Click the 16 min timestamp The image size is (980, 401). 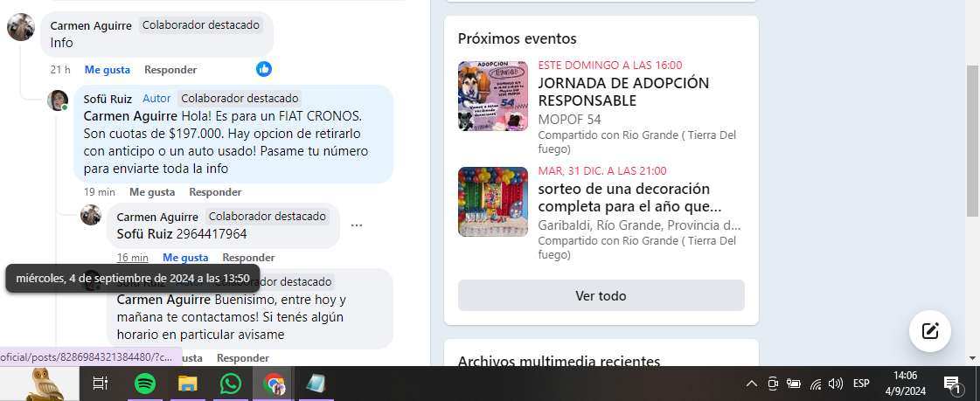coord(133,258)
